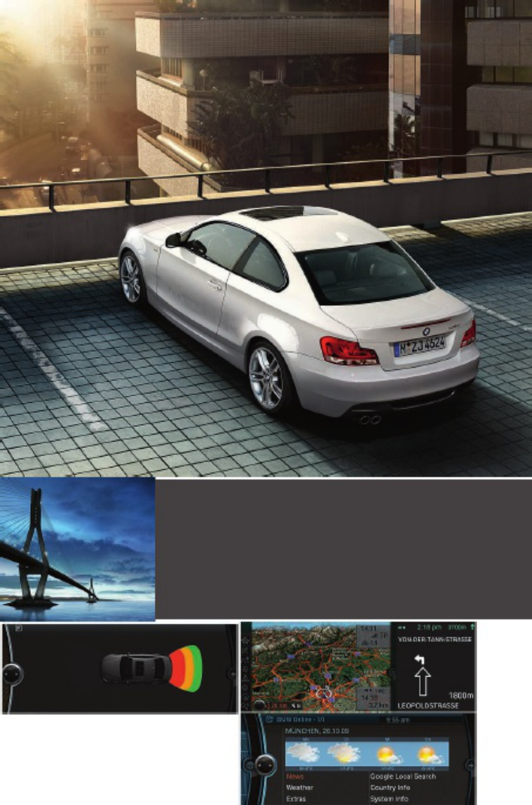Image resolution: width=532 pixels, height=805 pixels.
Task: Click the map scale knob on the navigation map
Action: coord(259,706)
